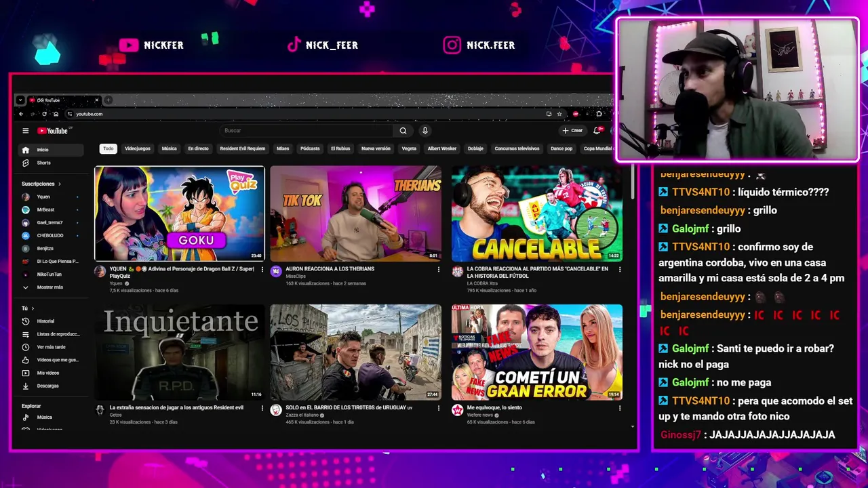
Task: Open the YouTube hamburger guide menu
Action: (x=25, y=131)
